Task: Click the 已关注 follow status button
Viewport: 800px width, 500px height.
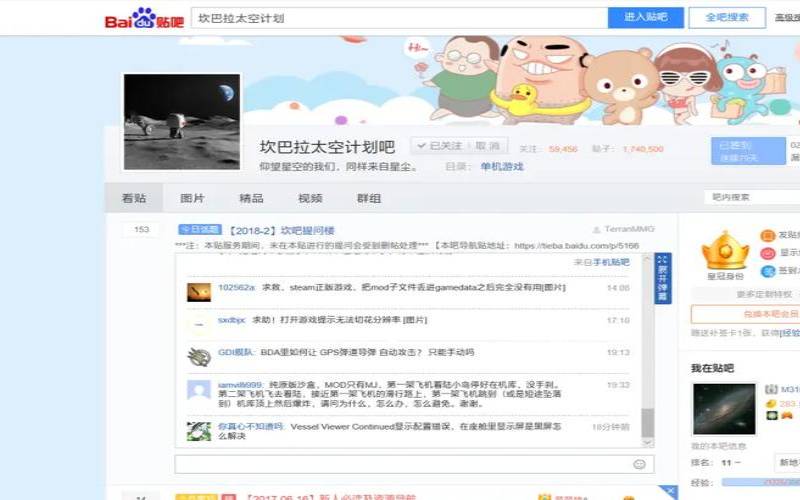Action: click(439, 146)
